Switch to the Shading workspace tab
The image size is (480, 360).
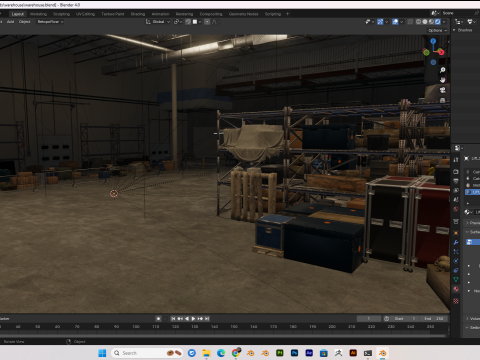pyautogui.click(x=138, y=14)
